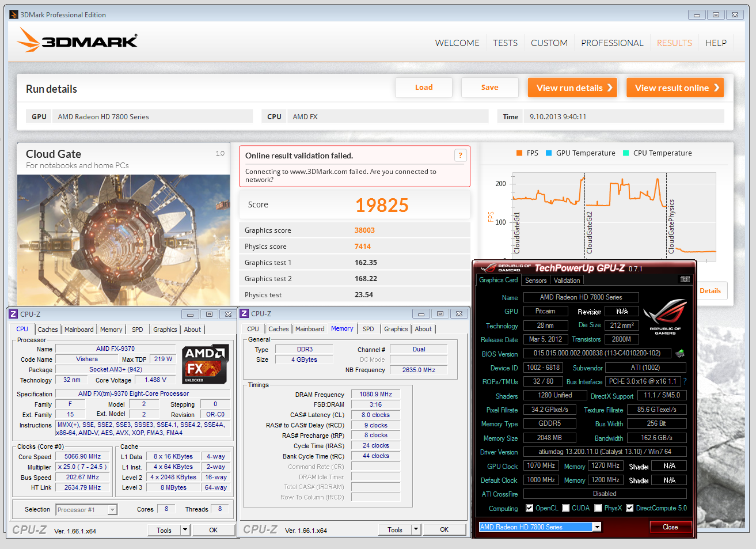Screen dimensions: 756x549
Task: Click 3DMark title bar app icon
Action: (x=14, y=14)
